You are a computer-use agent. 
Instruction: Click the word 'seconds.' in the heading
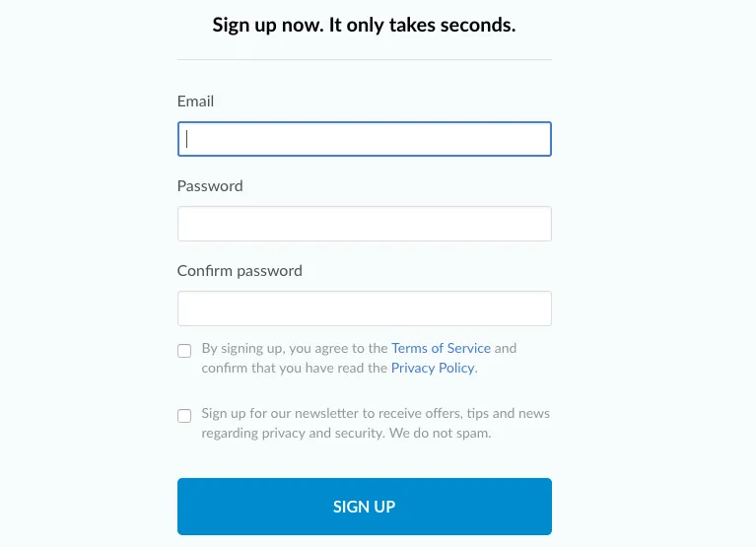(478, 25)
